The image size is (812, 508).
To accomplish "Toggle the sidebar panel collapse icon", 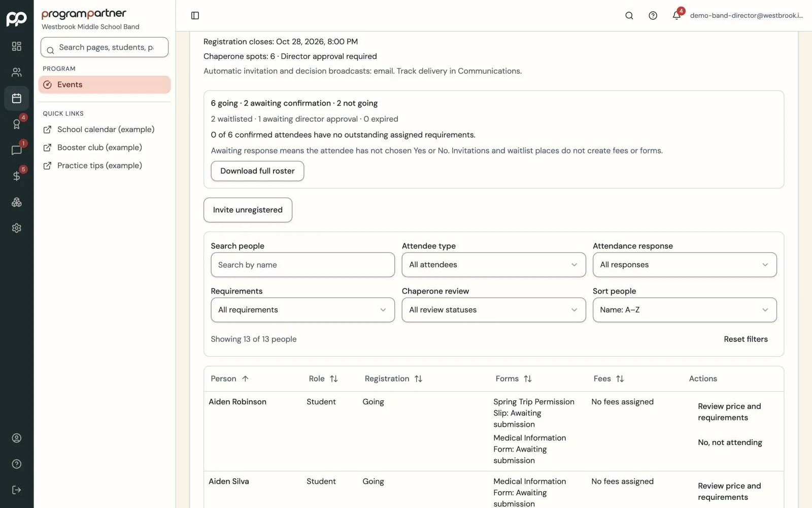I will (x=195, y=15).
